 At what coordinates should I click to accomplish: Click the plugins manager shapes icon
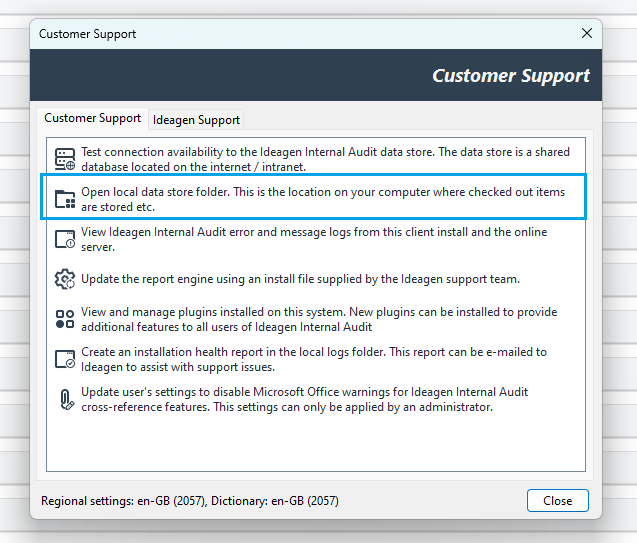65,319
